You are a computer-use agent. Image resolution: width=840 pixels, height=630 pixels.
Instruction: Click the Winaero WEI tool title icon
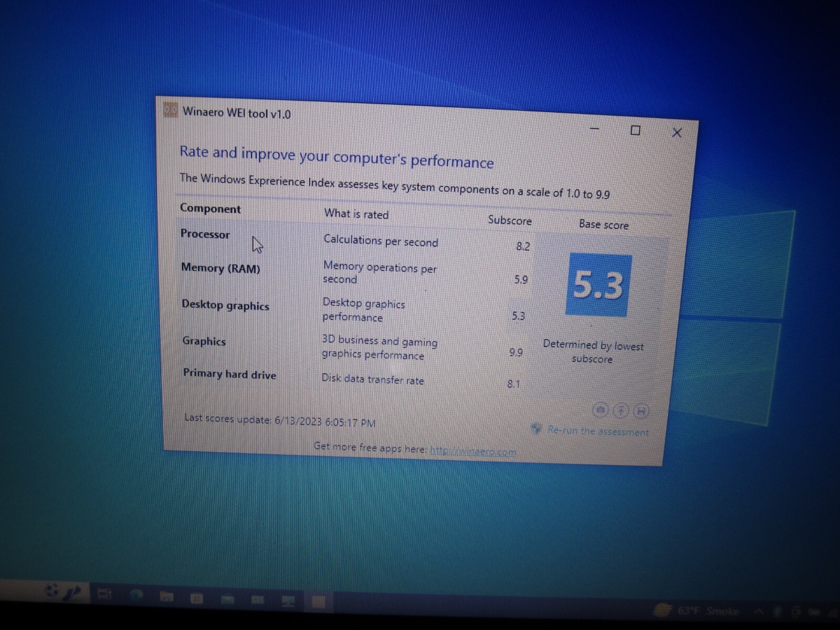pos(171,109)
